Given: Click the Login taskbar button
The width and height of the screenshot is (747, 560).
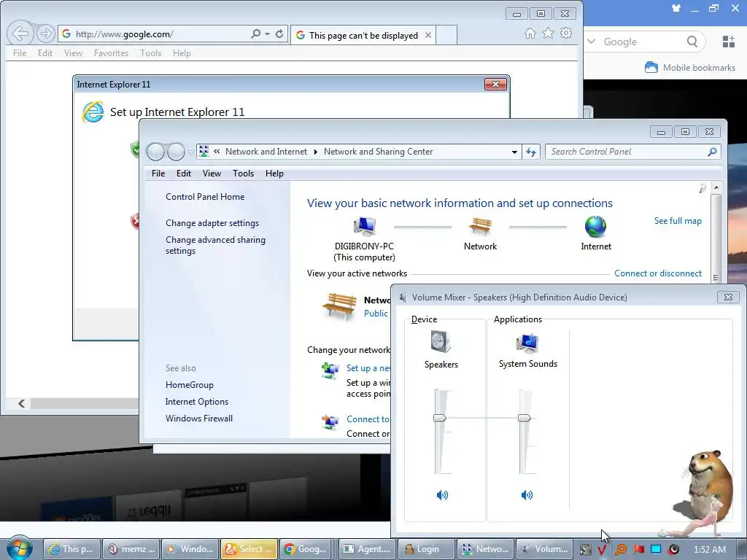Looking at the screenshot, I should (x=426, y=549).
